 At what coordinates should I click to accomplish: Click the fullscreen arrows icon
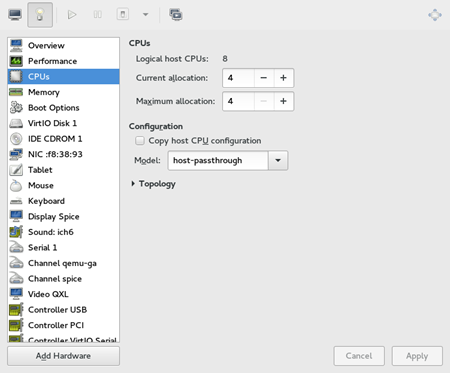click(x=435, y=15)
